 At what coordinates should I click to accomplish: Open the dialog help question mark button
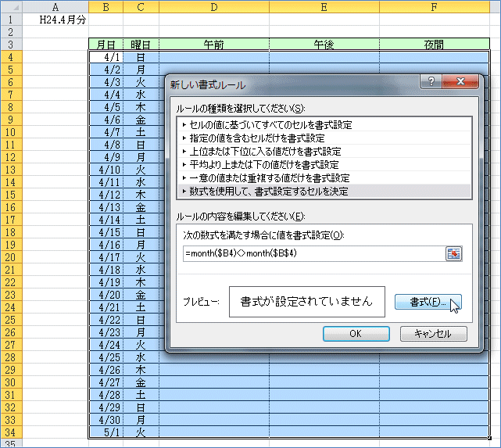tap(431, 81)
